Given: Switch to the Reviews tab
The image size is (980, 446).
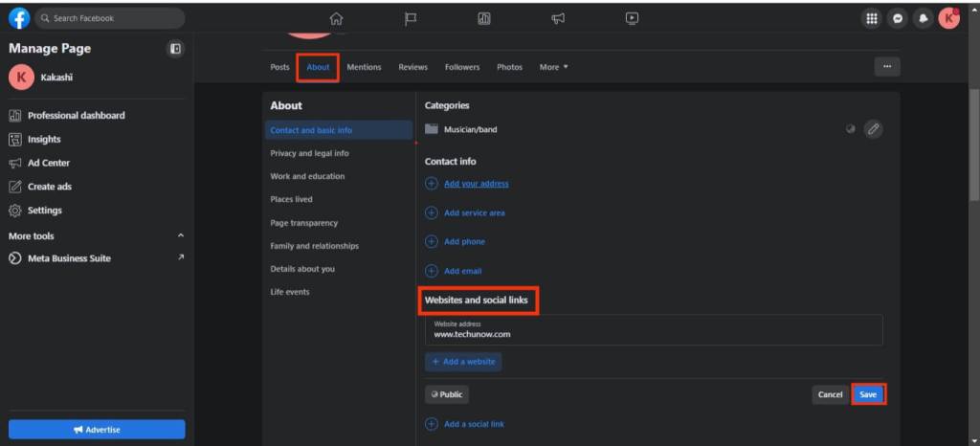Looking at the screenshot, I should pyautogui.click(x=413, y=67).
